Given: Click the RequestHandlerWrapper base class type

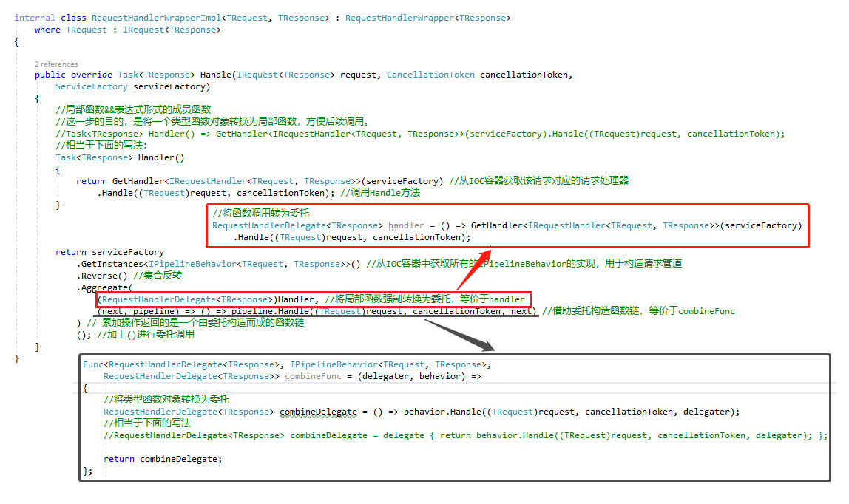Looking at the screenshot, I should point(399,18).
